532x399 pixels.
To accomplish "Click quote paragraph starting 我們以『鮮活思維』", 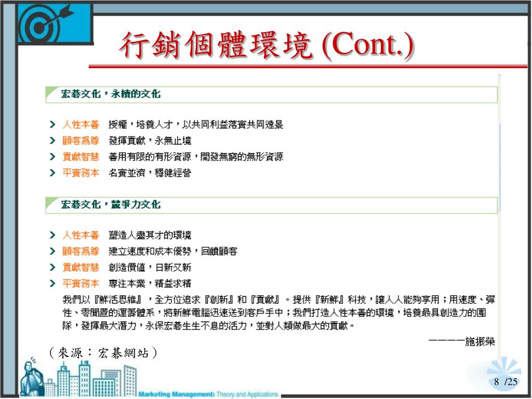I will 278,312.
